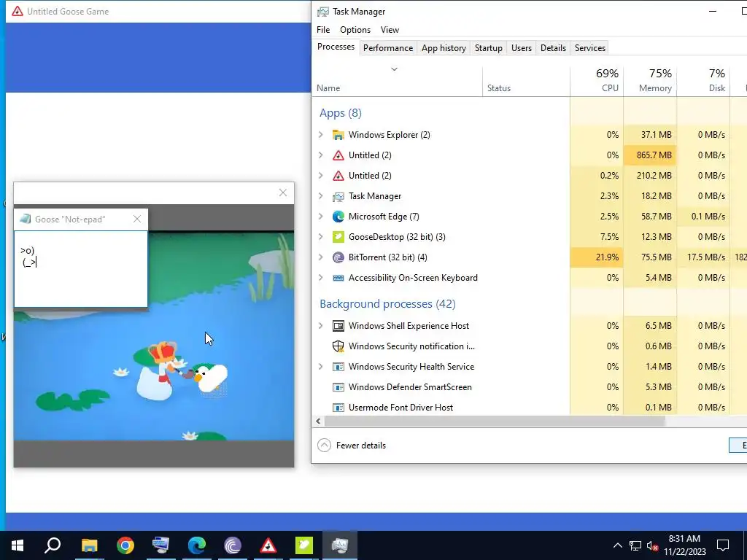The image size is (747, 560).
Task: Expand Accessibility On-Screen Keyboard row
Action: (x=321, y=278)
